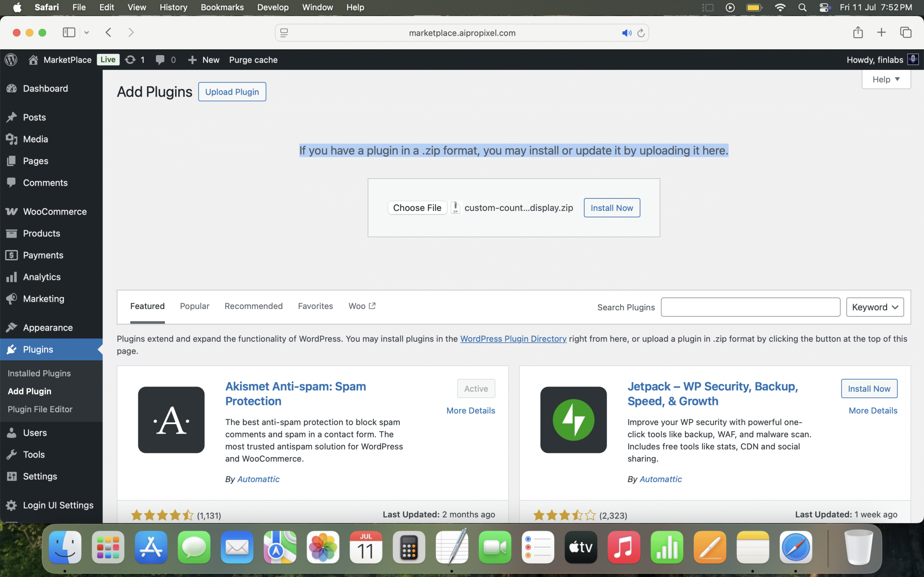Click the Choose File button

click(x=417, y=208)
